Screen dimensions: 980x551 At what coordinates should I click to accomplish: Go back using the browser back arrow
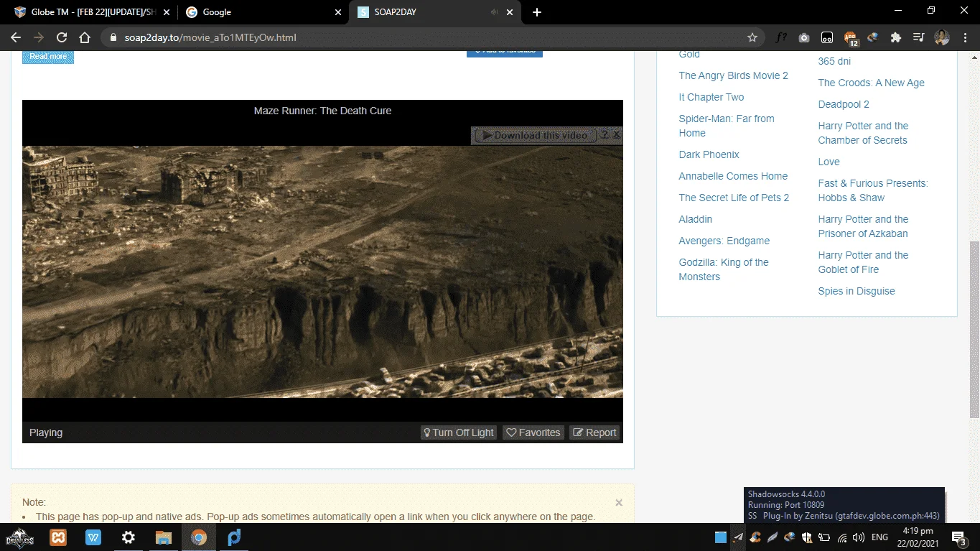(x=16, y=37)
